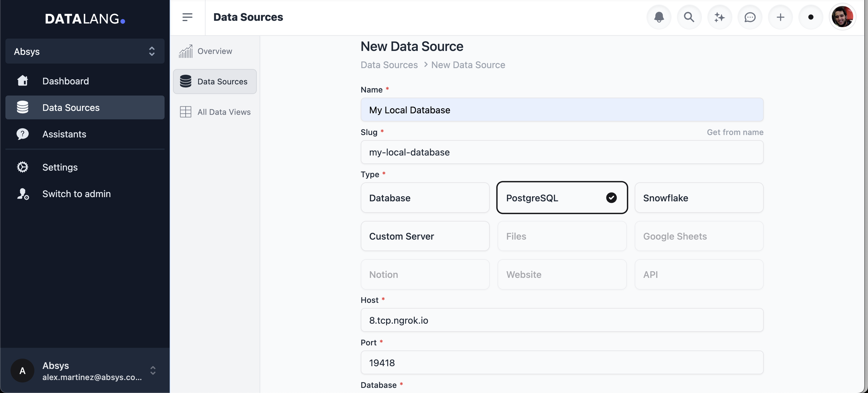
Task: Edit the Host input field value
Action: click(562, 320)
